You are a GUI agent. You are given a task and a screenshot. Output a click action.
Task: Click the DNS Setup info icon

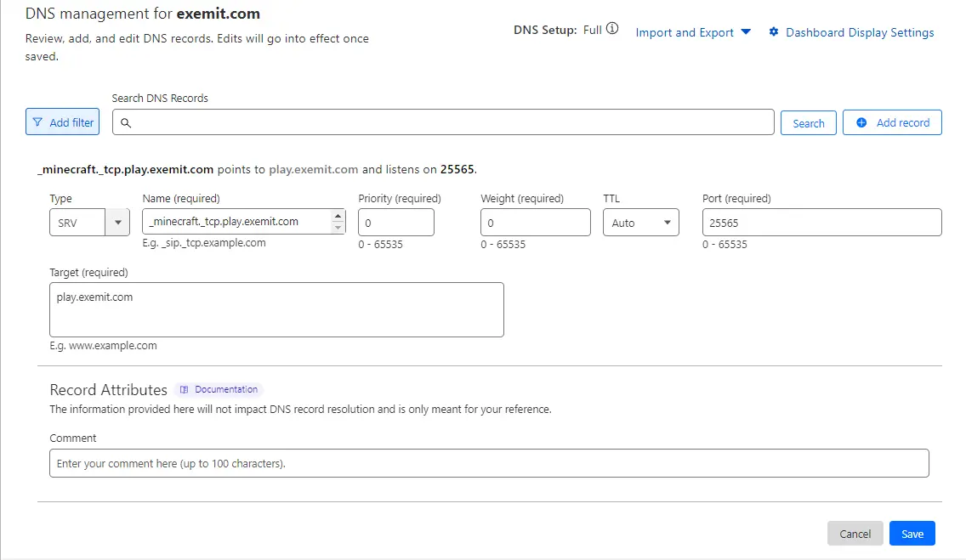[x=611, y=29]
